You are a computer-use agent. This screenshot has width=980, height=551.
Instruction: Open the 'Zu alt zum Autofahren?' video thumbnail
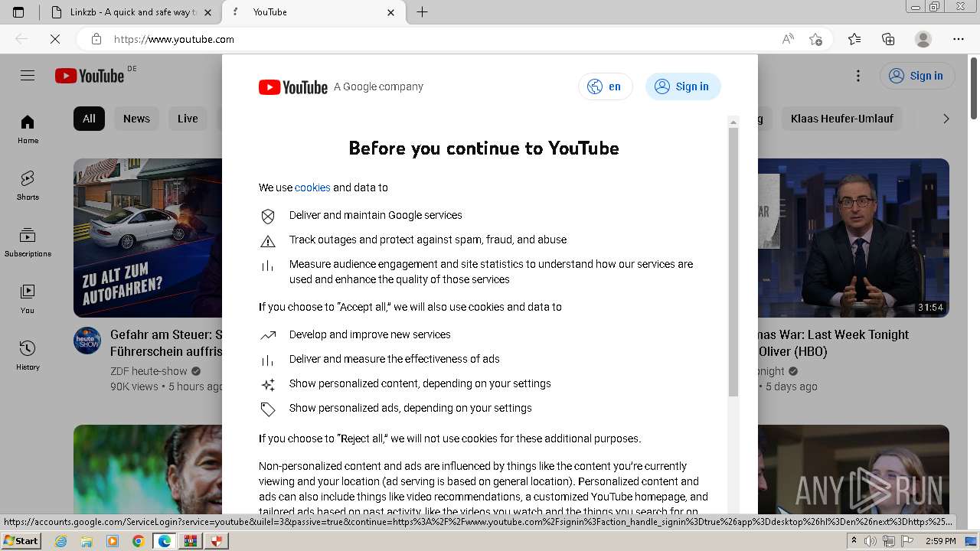click(x=148, y=238)
